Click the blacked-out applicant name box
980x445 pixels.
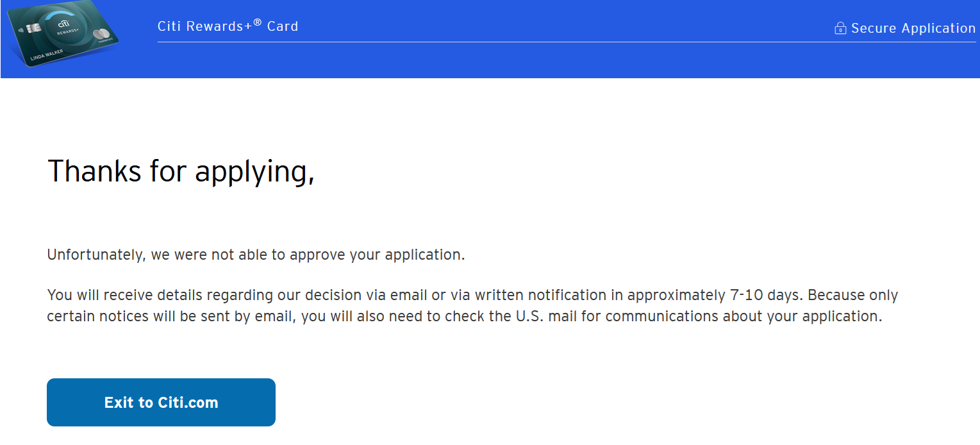[x=397, y=177]
